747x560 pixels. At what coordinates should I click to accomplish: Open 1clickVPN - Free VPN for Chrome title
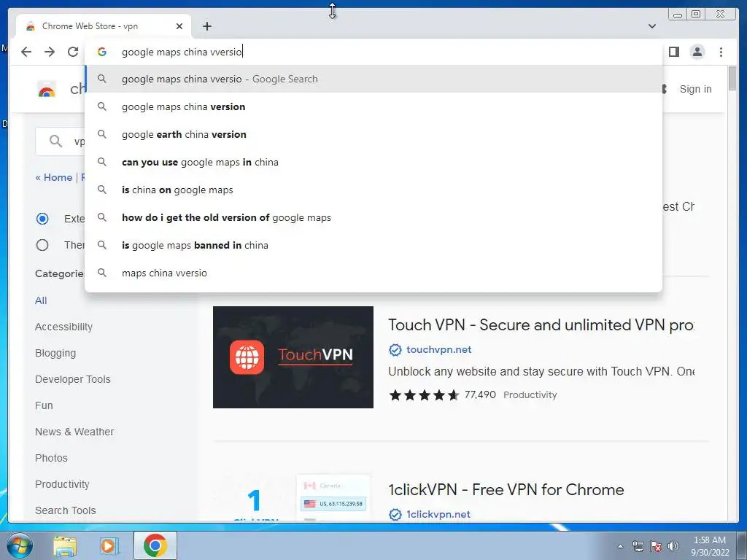pyautogui.click(x=506, y=489)
